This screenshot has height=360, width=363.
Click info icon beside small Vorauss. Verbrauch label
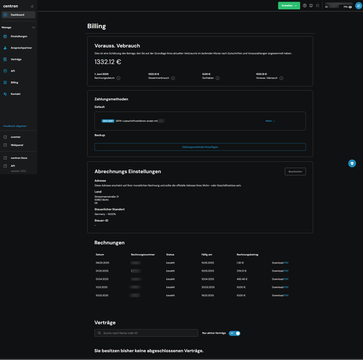[x=281, y=78]
